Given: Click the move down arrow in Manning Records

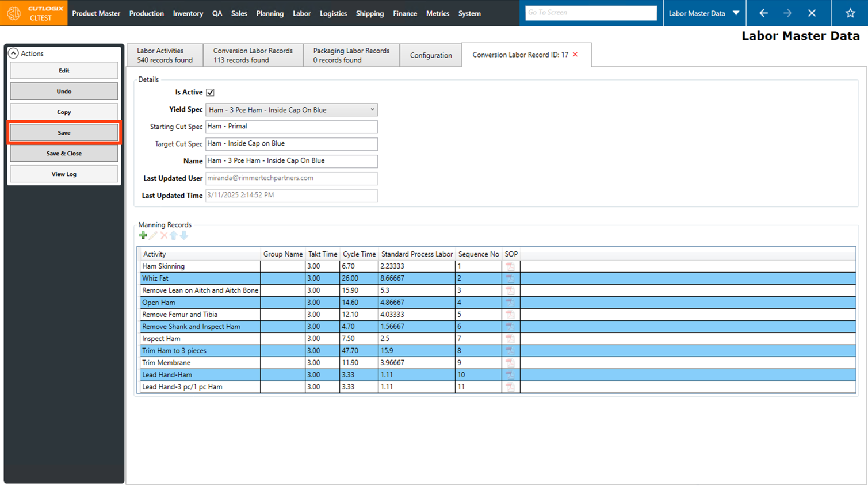Looking at the screenshot, I should 184,235.
